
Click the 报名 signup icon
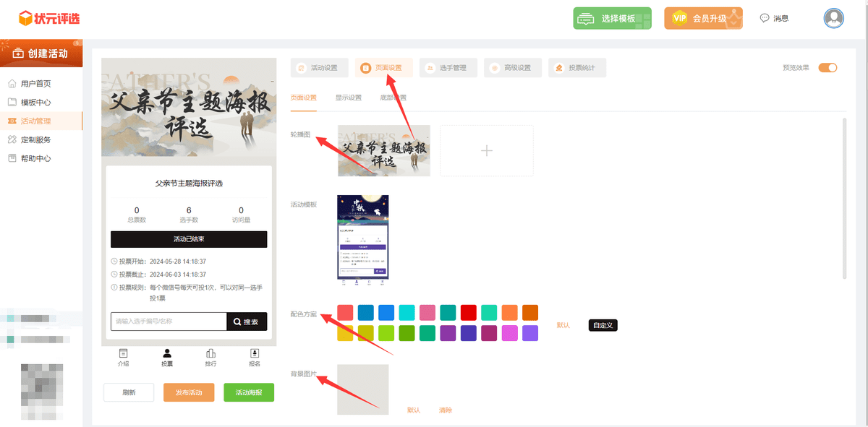tap(254, 358)
